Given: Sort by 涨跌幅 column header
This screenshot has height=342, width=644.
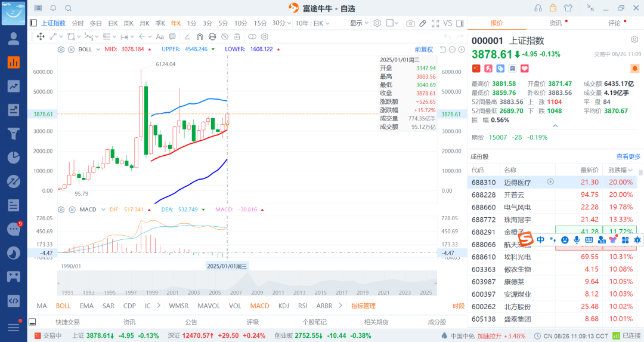Looking at the screenshot, I should [620, 170].
